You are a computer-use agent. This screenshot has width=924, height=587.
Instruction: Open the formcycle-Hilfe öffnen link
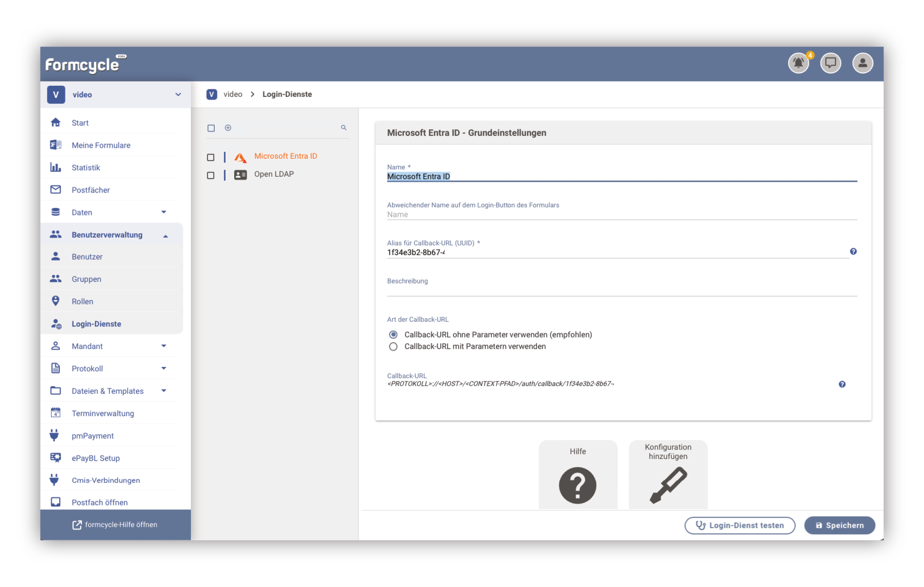tap(115, 525)
